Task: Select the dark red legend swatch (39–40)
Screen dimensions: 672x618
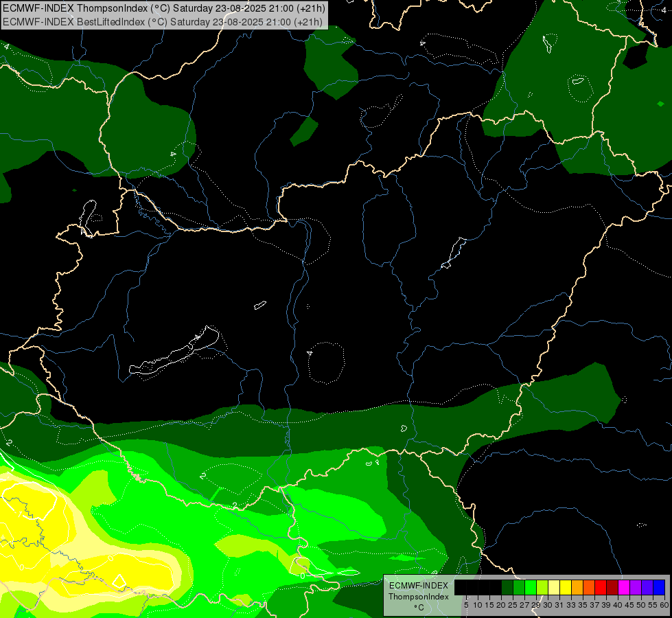Action: click(x=612, y=587)
